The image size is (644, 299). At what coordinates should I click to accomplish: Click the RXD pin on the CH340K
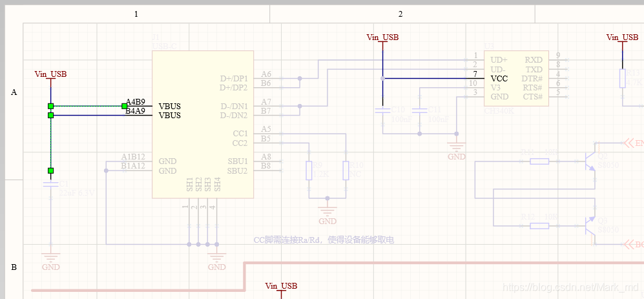click(x=534, y=60)
